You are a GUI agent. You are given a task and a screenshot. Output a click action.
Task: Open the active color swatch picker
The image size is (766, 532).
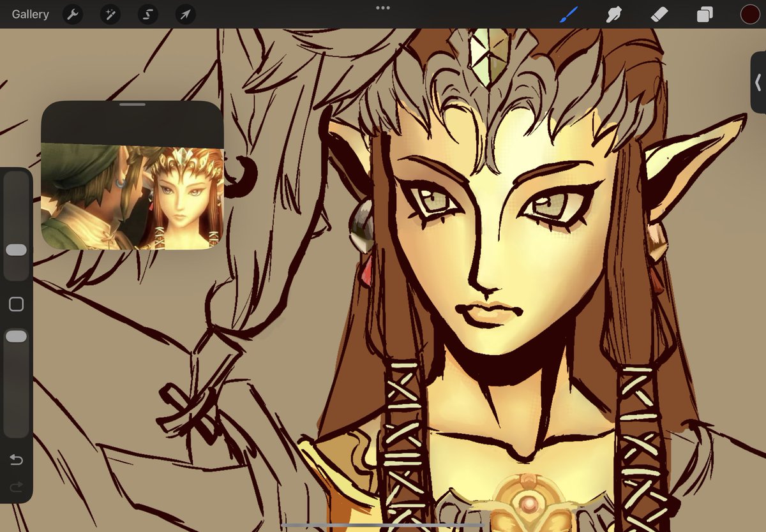point(749,14)
